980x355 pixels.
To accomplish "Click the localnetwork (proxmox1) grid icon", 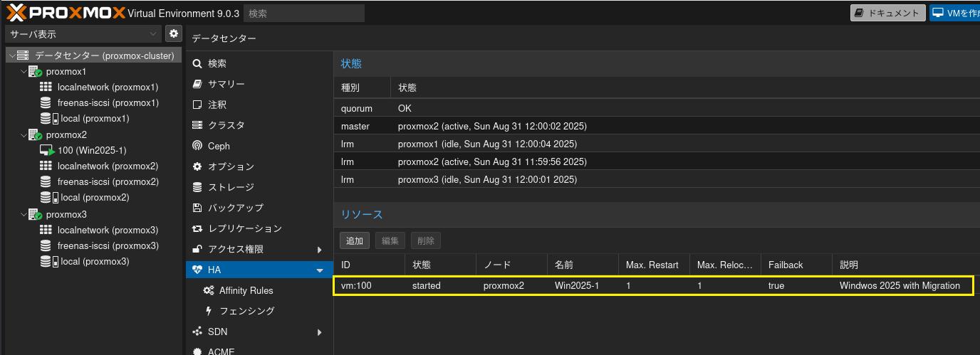I will pyautogui.click(x=46, y=87).
